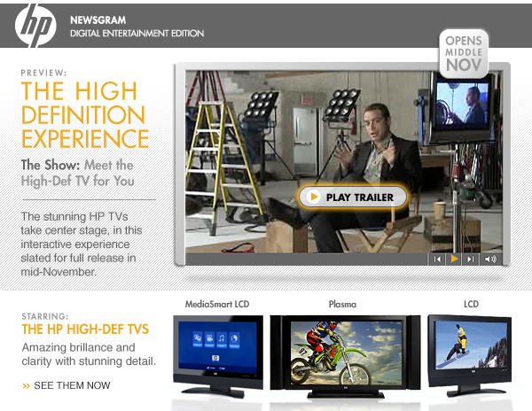The image size is (532, 411).
Task: Click The HP High-Def TVs heading
Action: pyautogui.click(x=85, y=330)
